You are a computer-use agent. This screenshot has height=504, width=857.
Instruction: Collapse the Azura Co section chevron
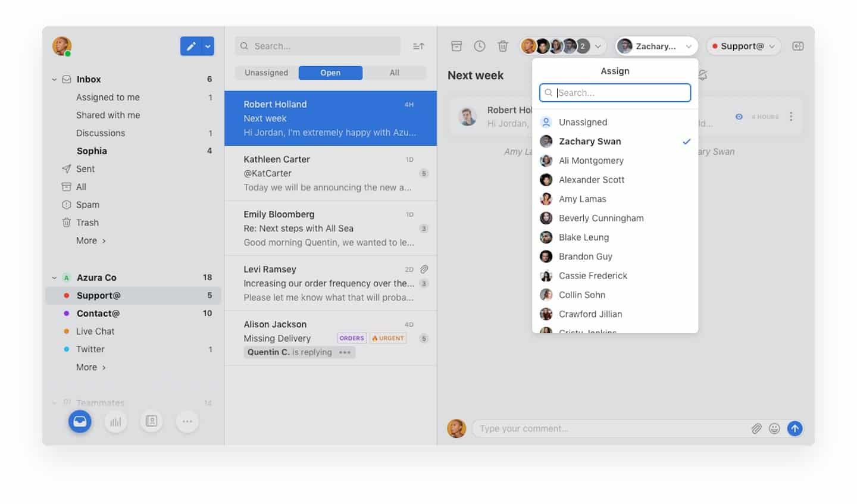coord(54,277)
